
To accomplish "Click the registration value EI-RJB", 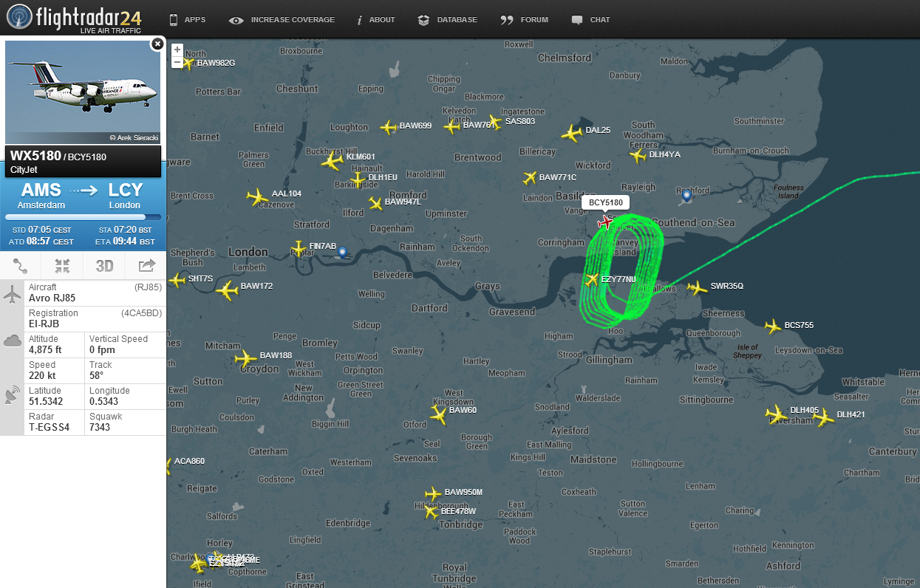I will 44,324.
